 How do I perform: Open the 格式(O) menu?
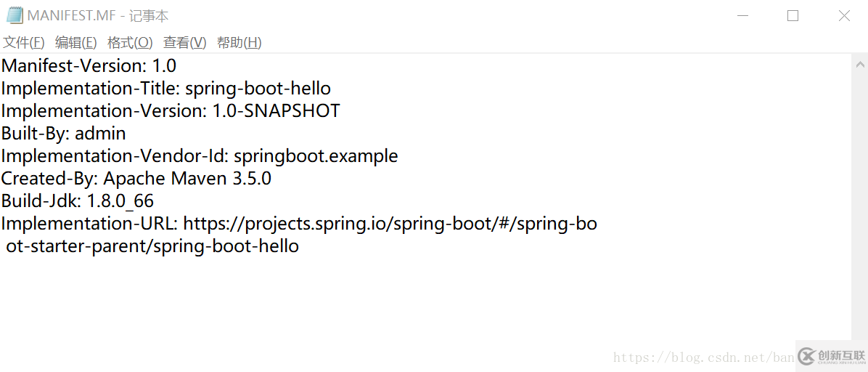pos(130,43)
